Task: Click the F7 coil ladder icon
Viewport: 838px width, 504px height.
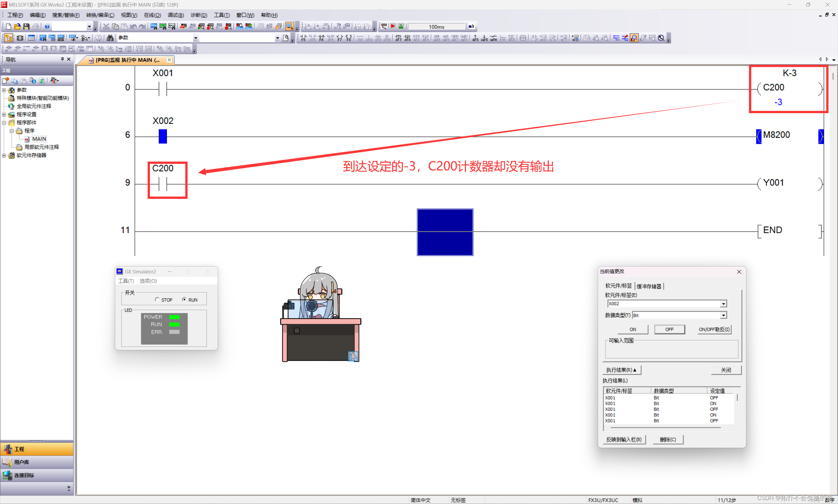Action: [339, 38]
